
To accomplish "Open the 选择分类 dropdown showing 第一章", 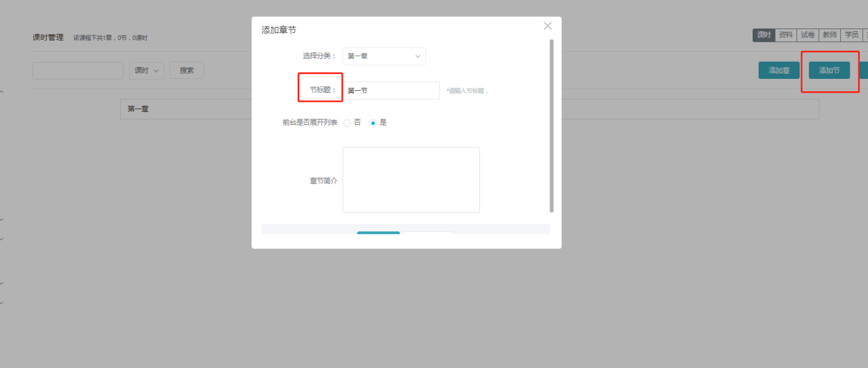I will 383,57.
